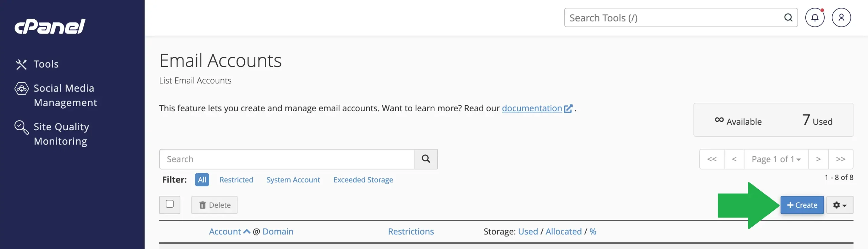The height and width of the screenshot is (249, 868).
Task: Go to the last page with >>
Action: pyautogui.click(x=841, y=159)
